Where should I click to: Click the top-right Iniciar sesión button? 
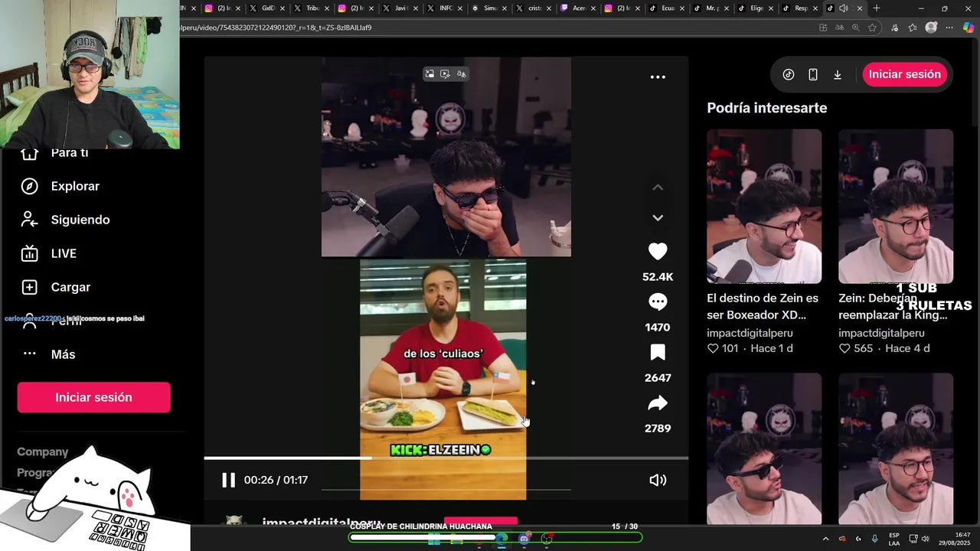point(905,74)
